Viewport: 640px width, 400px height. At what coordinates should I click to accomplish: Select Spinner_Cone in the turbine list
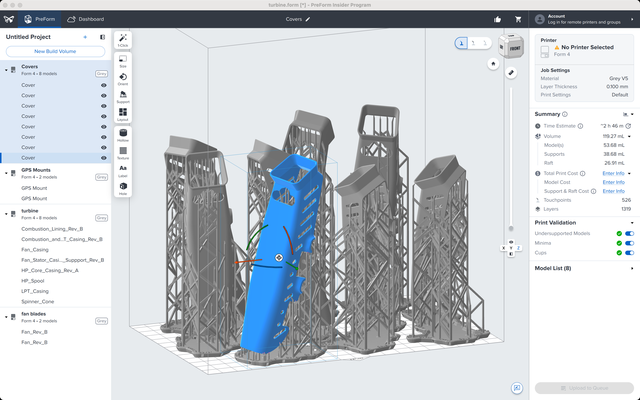click(38, 302)
